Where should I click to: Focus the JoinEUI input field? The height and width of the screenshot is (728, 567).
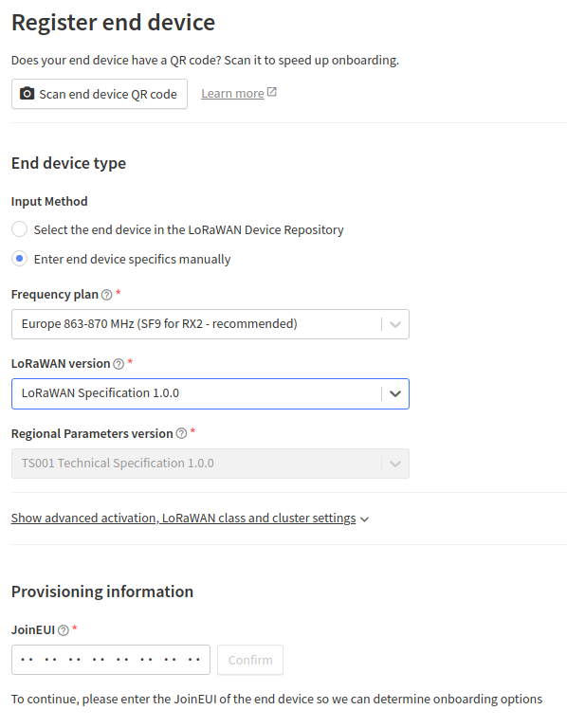[111, 660]
